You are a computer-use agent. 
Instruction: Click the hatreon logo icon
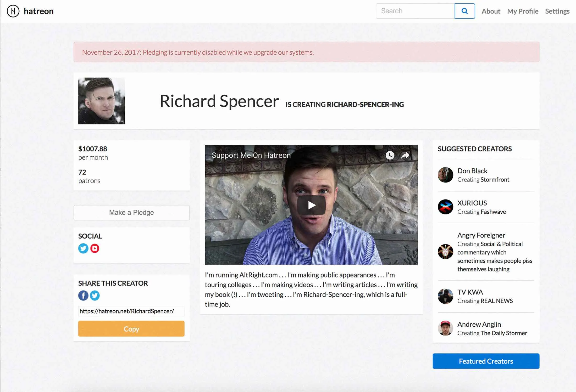[13, 11]
